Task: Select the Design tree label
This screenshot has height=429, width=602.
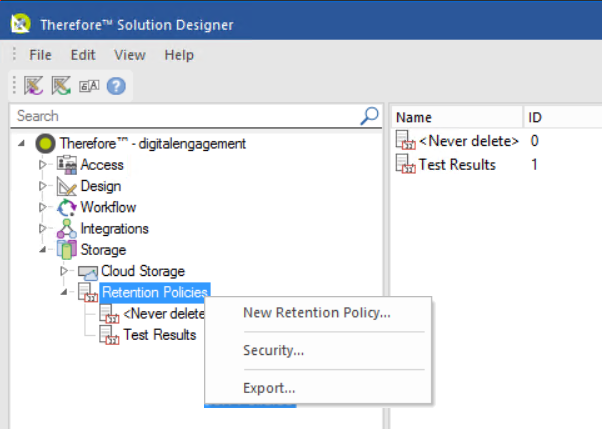Action: pos(101,186)
